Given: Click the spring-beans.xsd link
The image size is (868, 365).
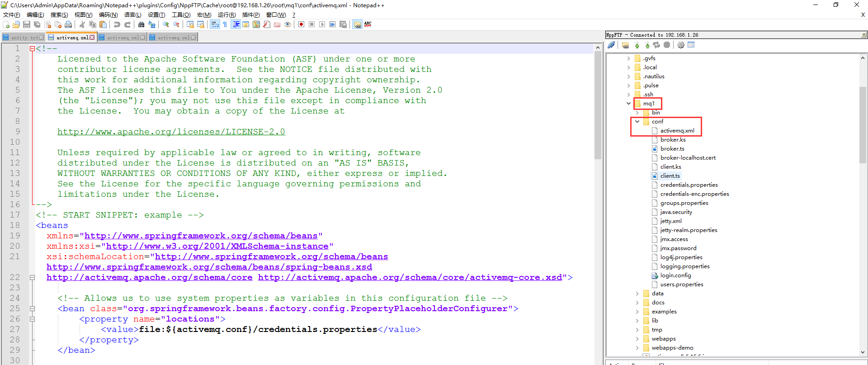Looking at the screenshot, I should point(209,267).
